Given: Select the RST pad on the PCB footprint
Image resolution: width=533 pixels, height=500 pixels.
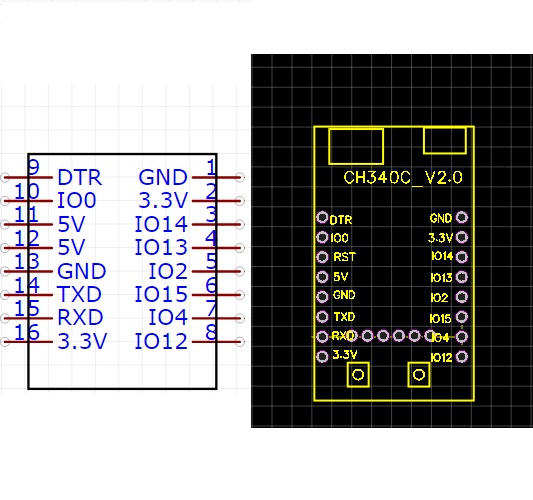Looking at the screenshot, I should (x=322, y=257).
